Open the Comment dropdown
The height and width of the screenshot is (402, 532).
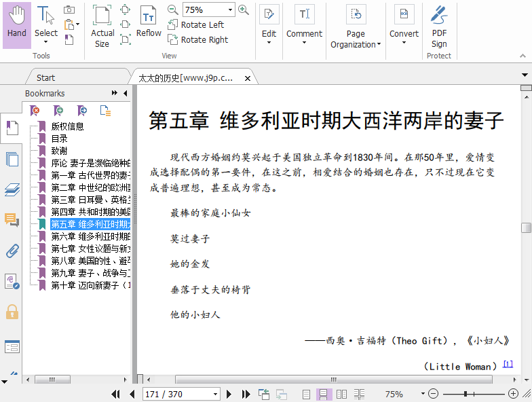tap(304, 24)
